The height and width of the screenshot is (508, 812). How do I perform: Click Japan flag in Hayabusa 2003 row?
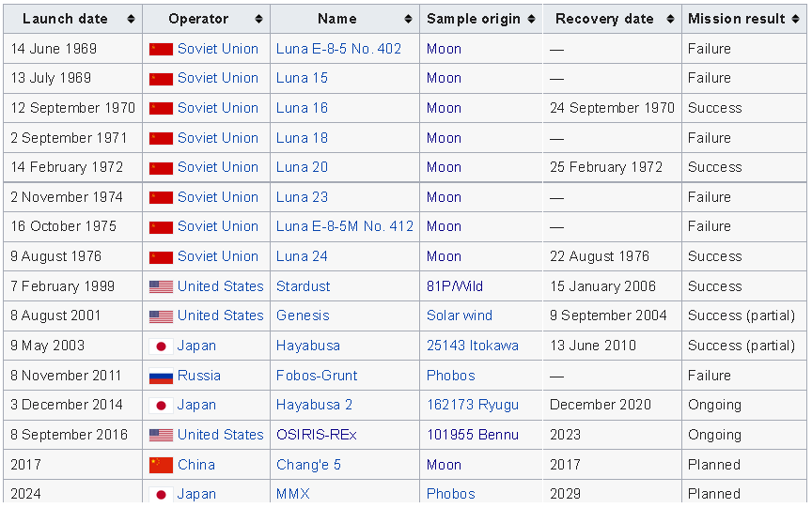coord(161,346)
